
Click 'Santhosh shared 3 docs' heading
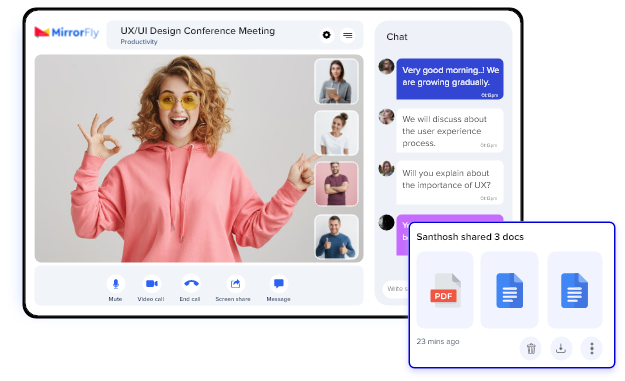(470, 237)
